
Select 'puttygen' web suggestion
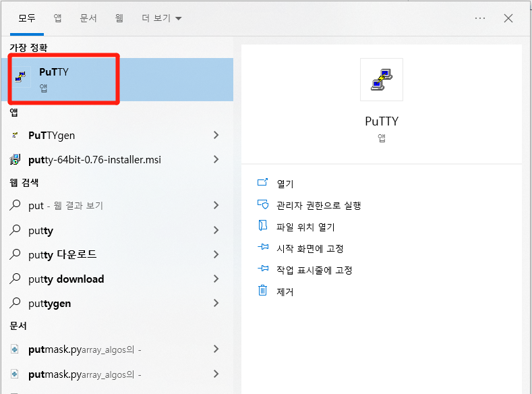tap(117, 303)
